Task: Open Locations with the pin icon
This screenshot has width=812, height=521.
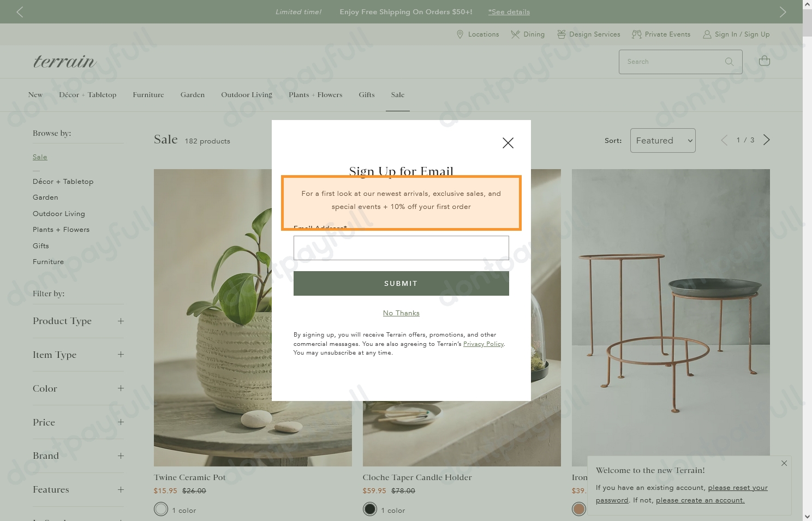Action: click(x=477, y=34)
